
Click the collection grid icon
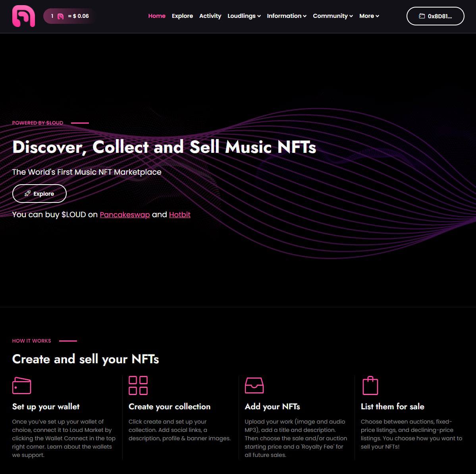[x=138, y=385]
